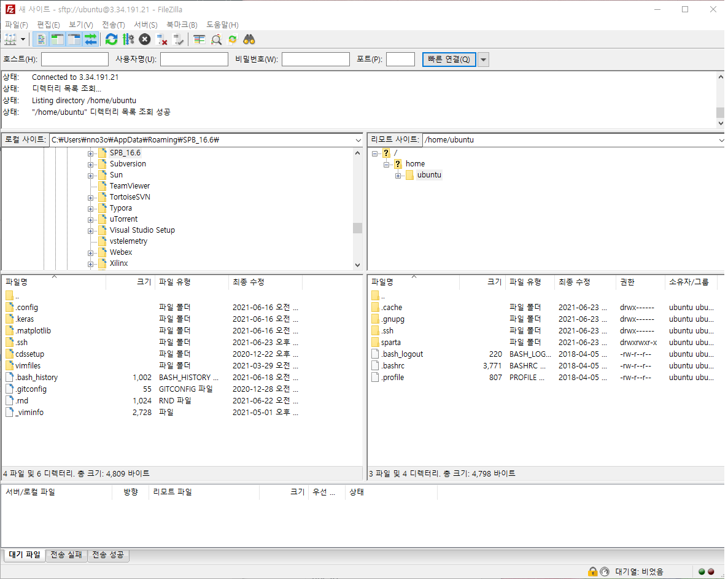The width and height of the screenshot is (728, 579).
Task: Toggle directory comparison icon
Action: (x=216, y=39)
